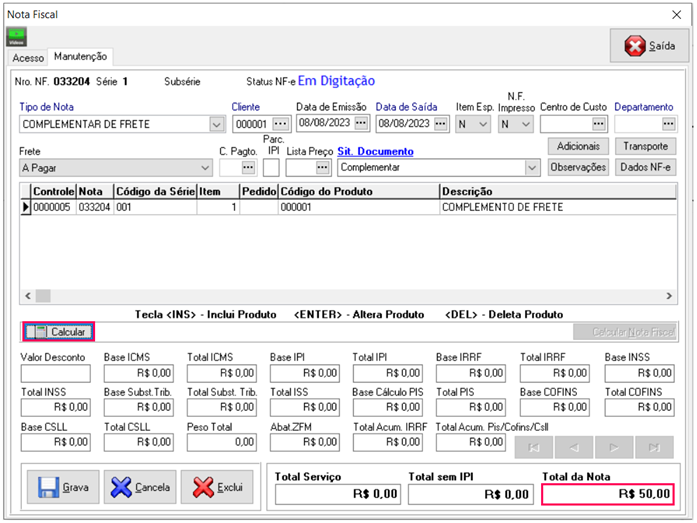Open the Cliente lookup ellipsis button

(280, 124)
